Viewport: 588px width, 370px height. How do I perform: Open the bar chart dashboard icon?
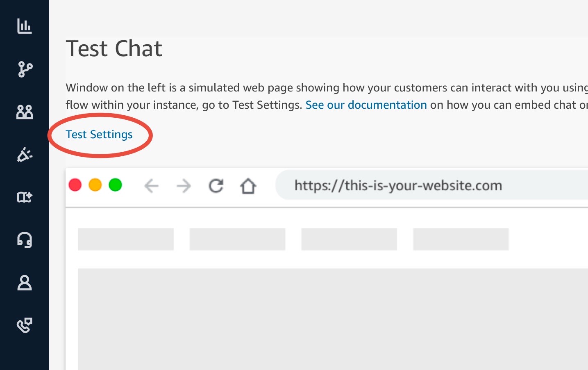tap(25, 26)
